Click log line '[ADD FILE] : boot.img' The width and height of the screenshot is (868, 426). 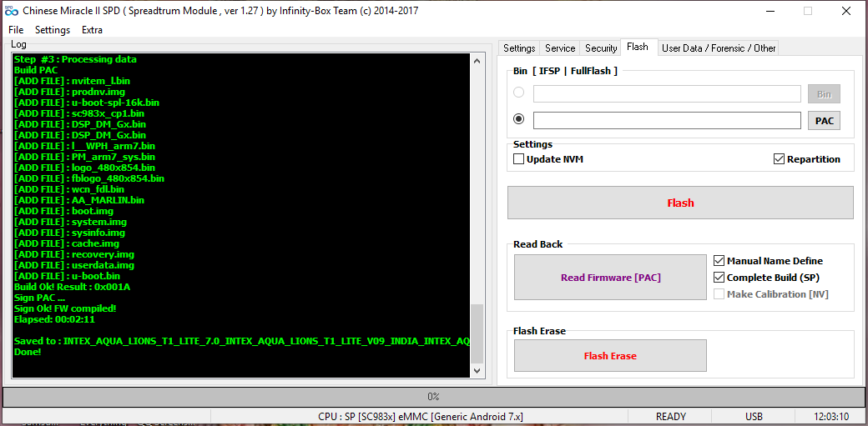point(64,211)
